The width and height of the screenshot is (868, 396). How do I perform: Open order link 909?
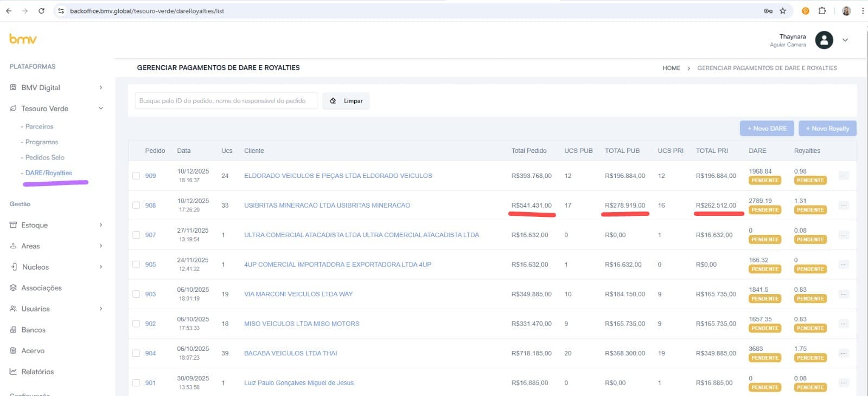coord(150,176)
